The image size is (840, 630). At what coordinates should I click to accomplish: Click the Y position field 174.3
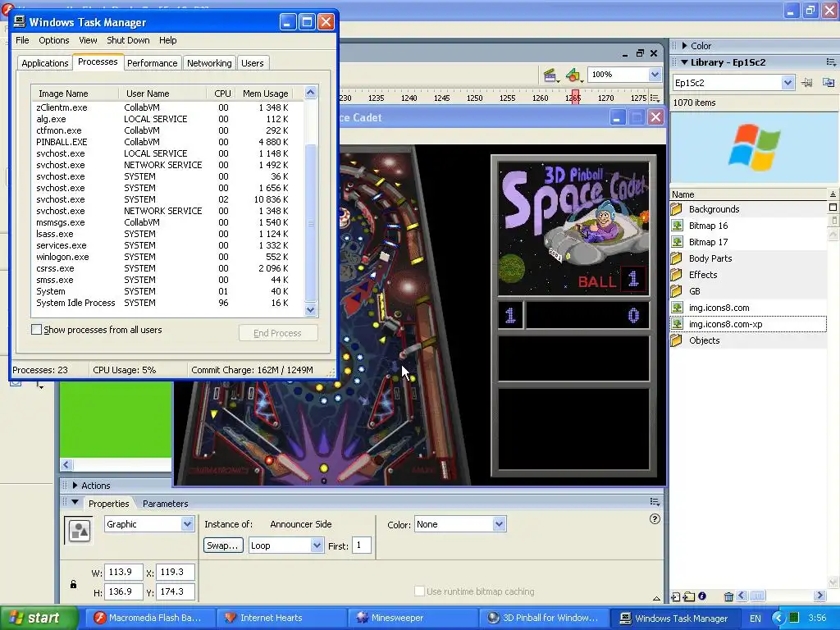[x=176, y=592]
